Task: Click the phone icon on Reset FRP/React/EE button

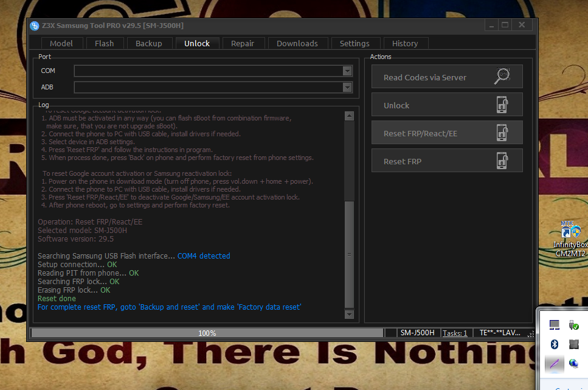Action: (x=502, y=133)
